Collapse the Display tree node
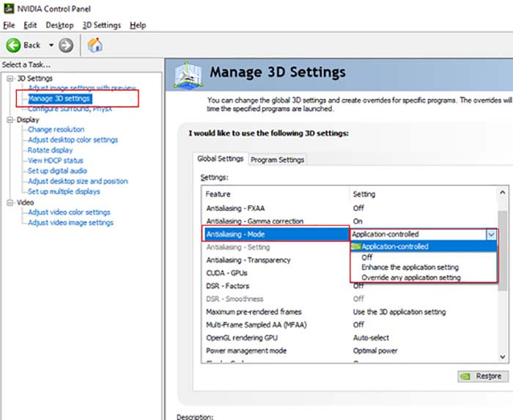The height and width of the screenshot is (420, 513). (10, 119)
